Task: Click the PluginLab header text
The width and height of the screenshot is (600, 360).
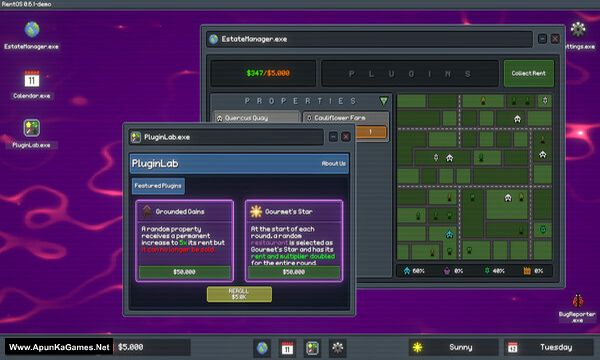Action: (155, 164)
